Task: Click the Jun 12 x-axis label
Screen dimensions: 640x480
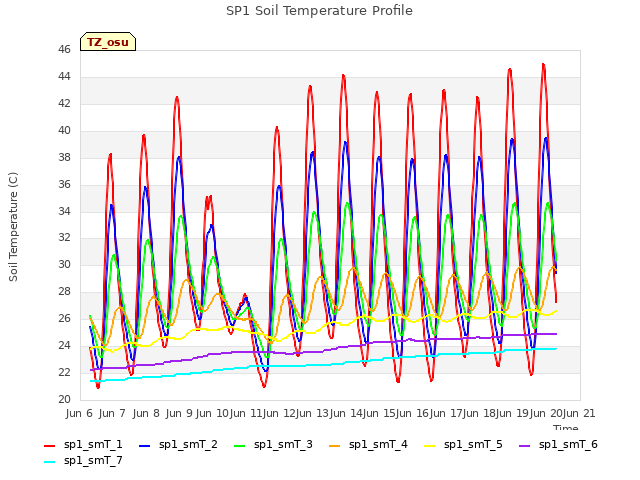Action: coord(279,413)
